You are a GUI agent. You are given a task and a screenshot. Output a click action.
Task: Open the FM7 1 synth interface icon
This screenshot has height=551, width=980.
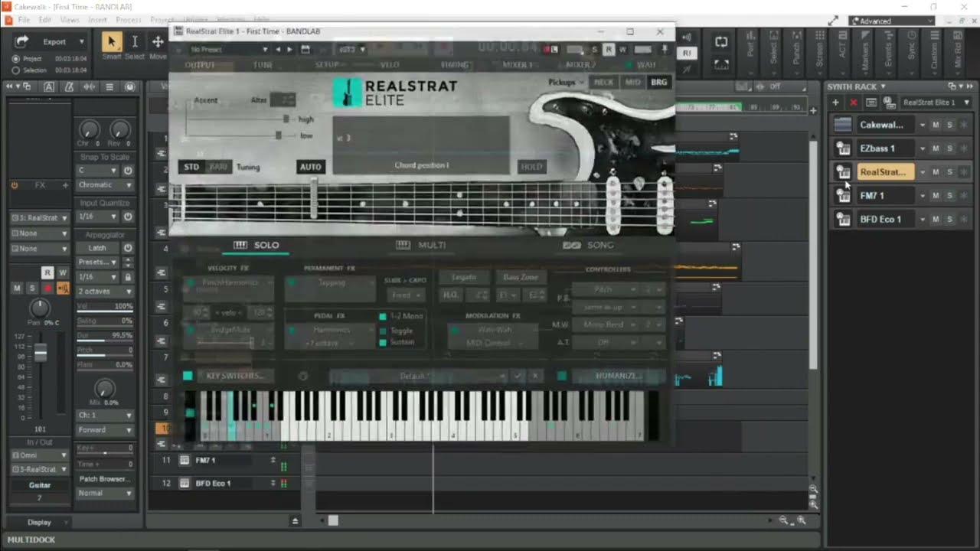tap(843, 196)
